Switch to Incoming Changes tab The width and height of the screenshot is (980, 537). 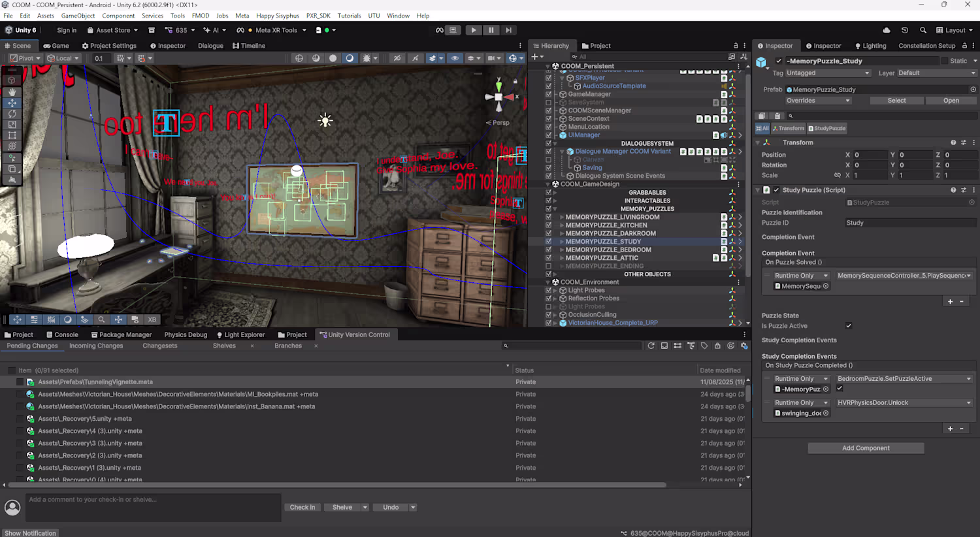96,346
